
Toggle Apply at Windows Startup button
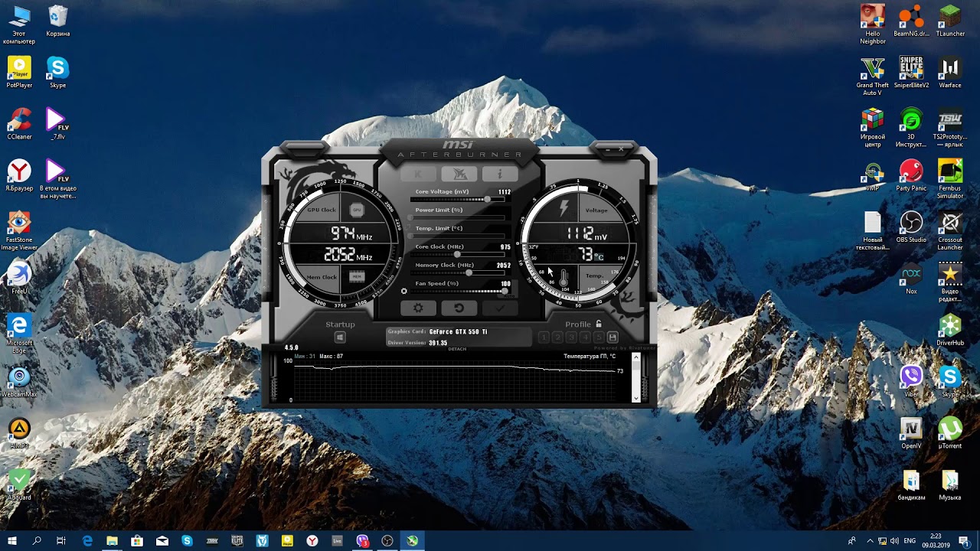click(340, 337)
